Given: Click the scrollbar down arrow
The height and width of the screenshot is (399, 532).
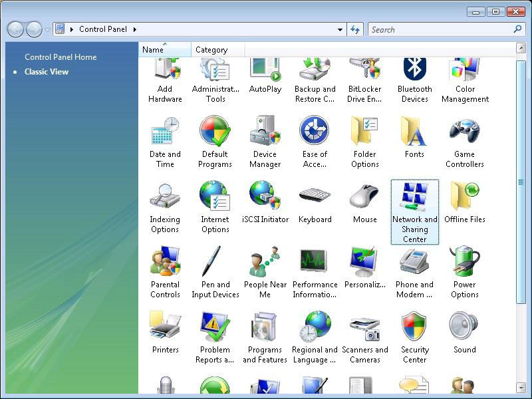Looking at the screenshot, I should pyautogui.click(x=521, y=387).
